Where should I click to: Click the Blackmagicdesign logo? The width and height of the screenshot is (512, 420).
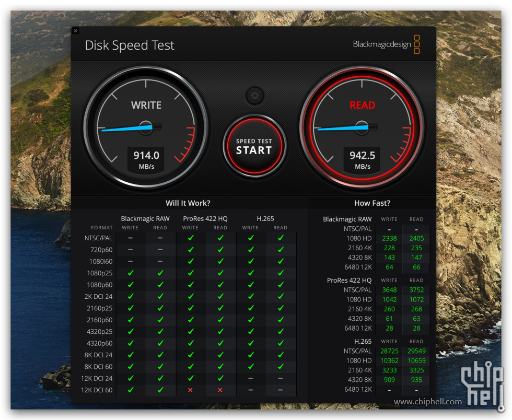(x=386, y=44)
